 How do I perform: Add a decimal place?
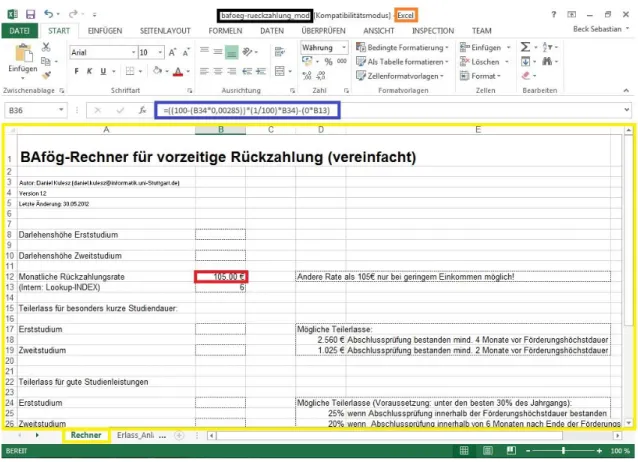point(307,76)
